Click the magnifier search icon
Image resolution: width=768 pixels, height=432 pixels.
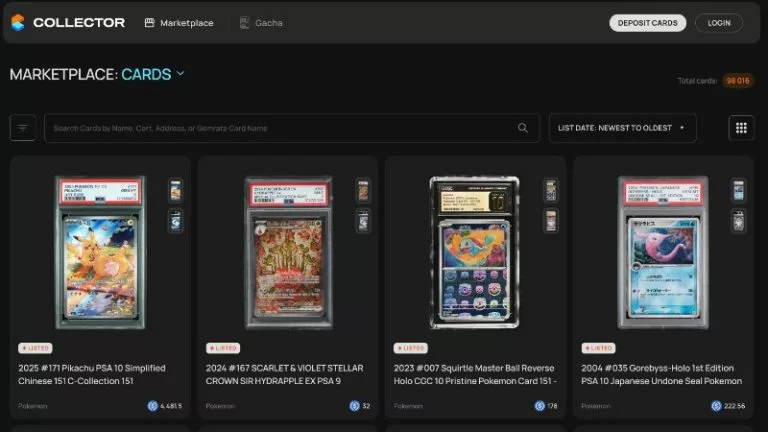click(x=523, y=128)
